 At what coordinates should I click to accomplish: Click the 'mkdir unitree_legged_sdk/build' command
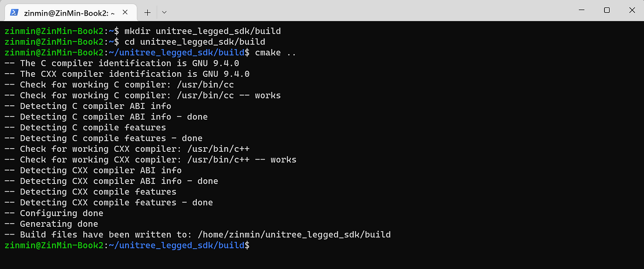click(x=202, y=31)
